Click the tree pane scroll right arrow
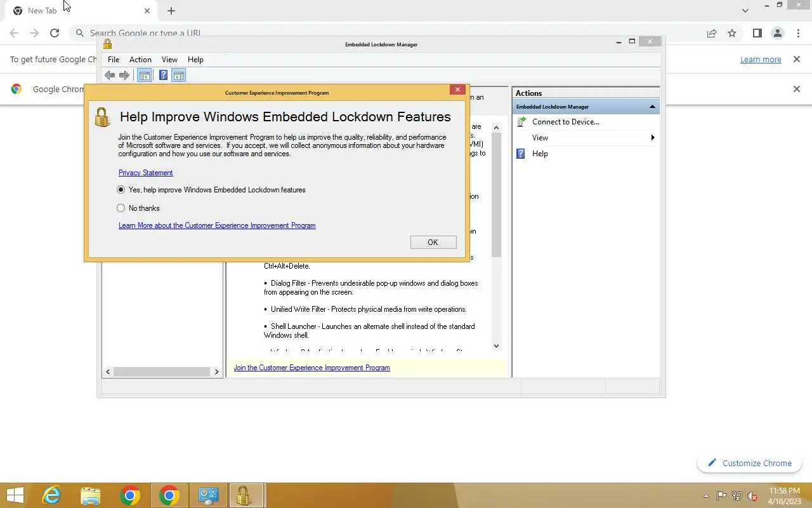The width and height of the screenshot is (812, 508). click(217, 371)
